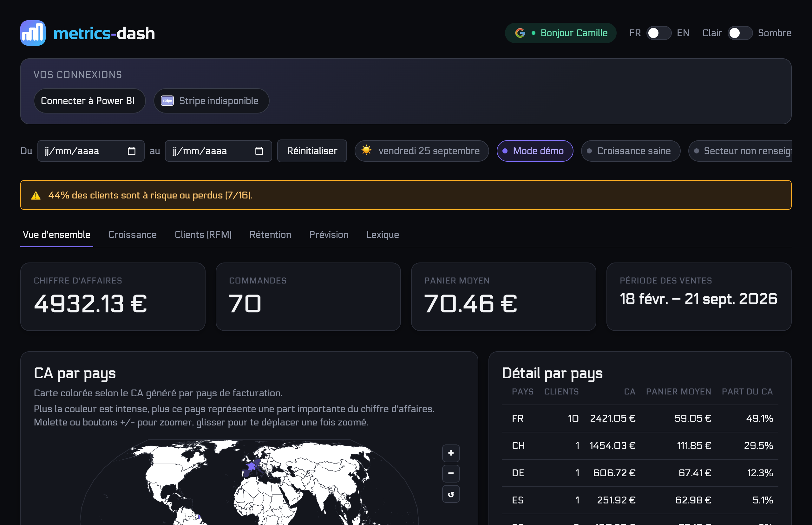812x525 pixels.
Task: Toggle the Clair / Sombre theme switch
Action: click(x=740, y=33)
